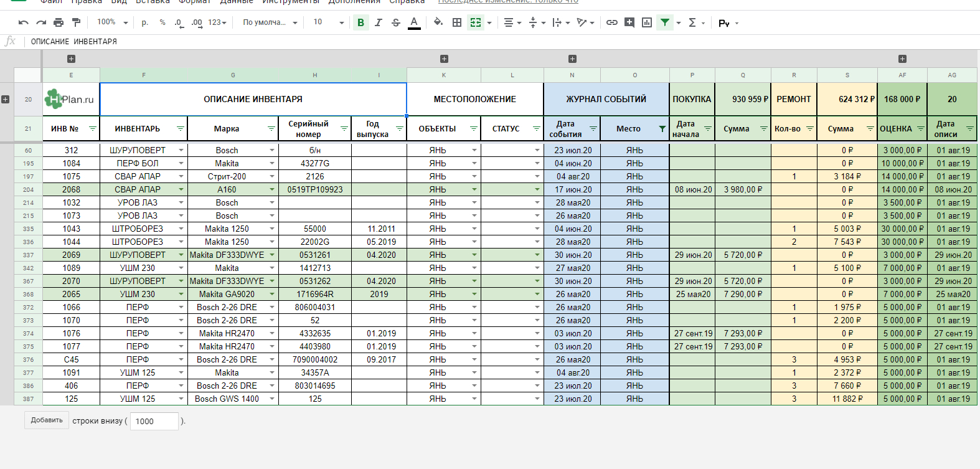Open the zoom 100% dropdown

112,22
